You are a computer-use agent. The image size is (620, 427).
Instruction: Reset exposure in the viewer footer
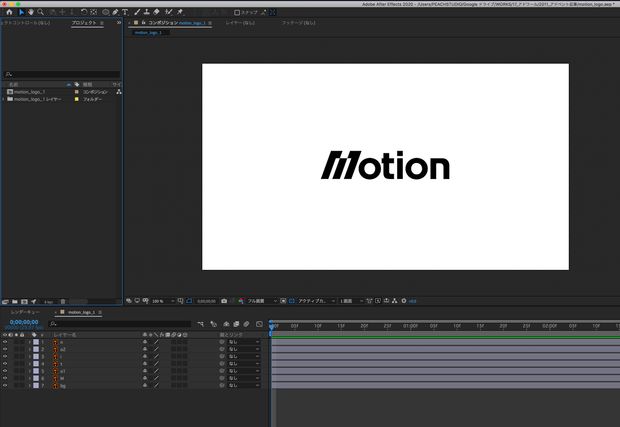click(404, 301)
